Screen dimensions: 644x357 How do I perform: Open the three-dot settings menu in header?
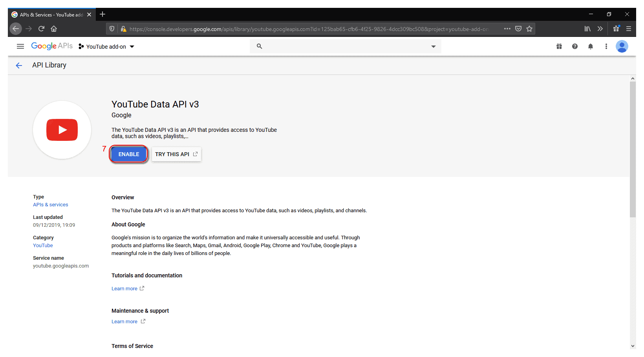coord(606,46)
